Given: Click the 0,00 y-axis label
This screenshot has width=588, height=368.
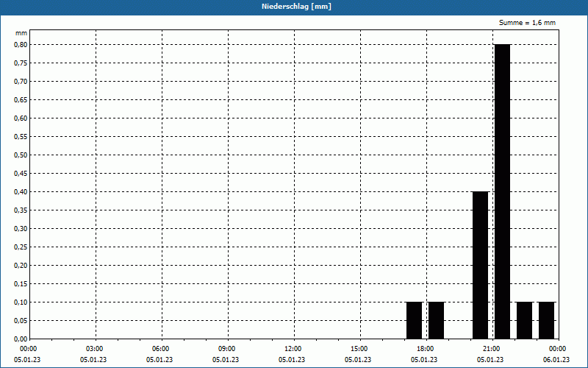Looking at the screenshot, I should click(x=21, y=339).
